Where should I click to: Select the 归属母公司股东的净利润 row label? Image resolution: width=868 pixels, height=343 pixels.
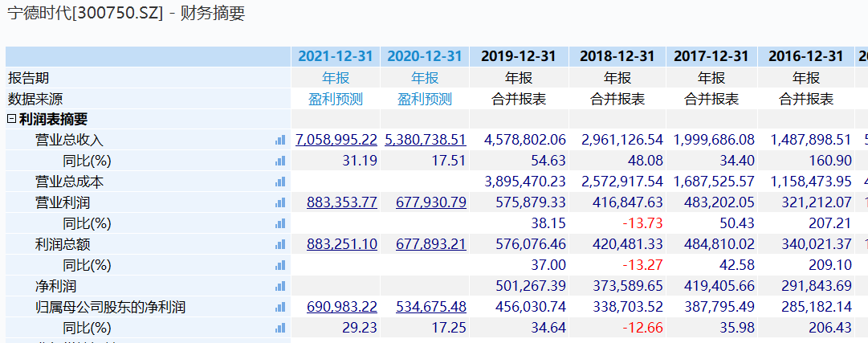[110, 307]
